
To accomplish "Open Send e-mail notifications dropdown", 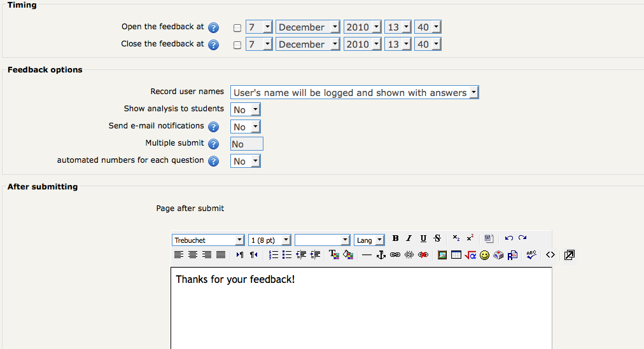I will 245,127.
